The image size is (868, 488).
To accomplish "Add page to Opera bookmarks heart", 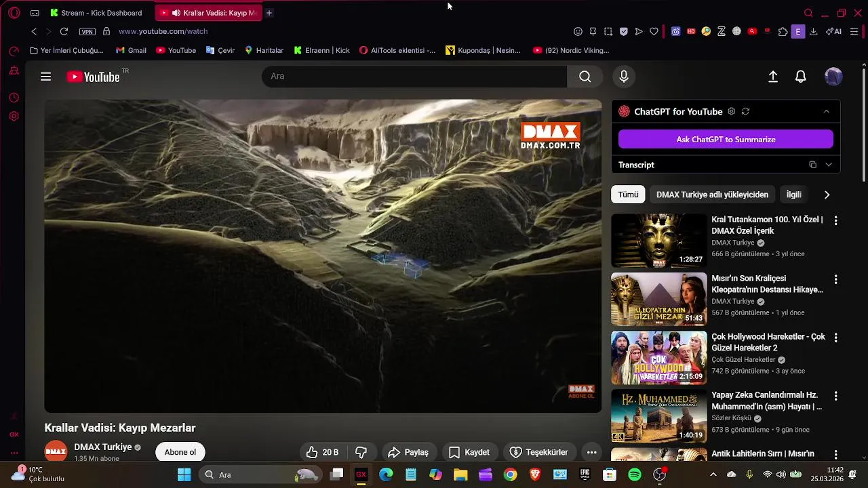I will coord(654,31).
